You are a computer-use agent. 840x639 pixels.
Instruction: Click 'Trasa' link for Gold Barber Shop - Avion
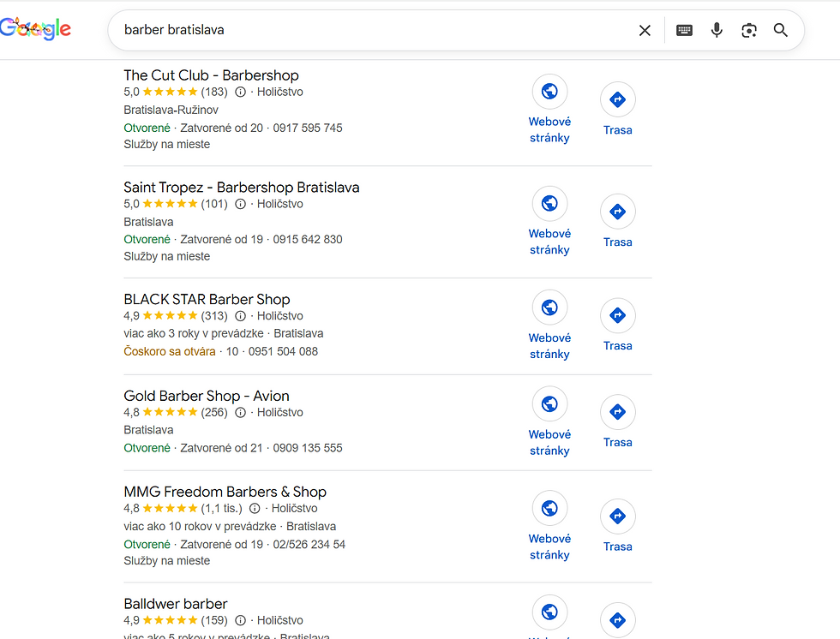click(618, 442)
